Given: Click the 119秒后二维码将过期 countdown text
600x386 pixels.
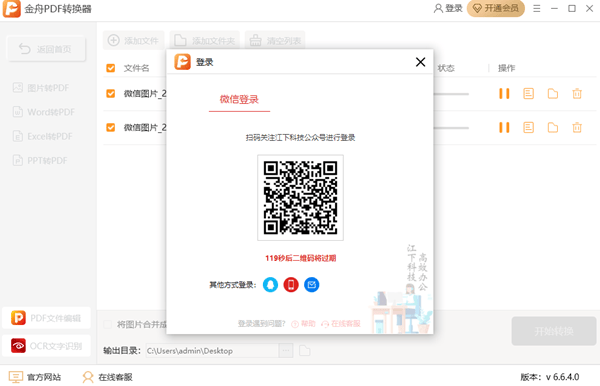Looking at the screenshot, I should pos(300,258).
